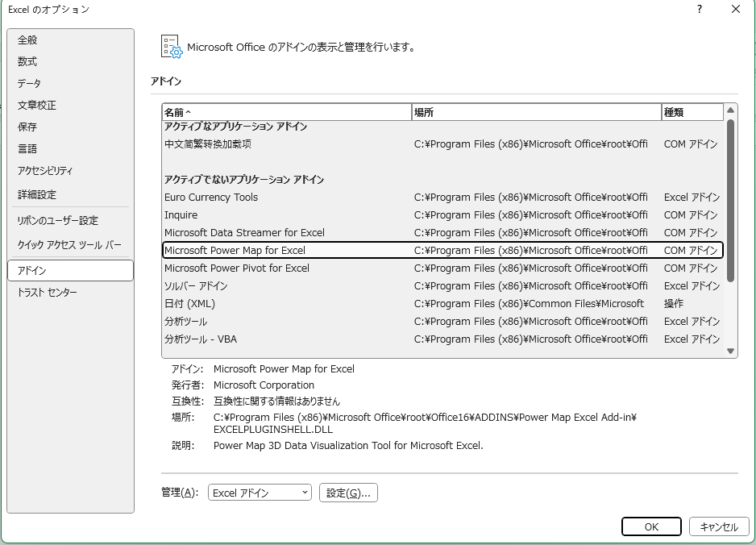
Task: Sort add-ins by 名前 column header
Action: [286, 113]
